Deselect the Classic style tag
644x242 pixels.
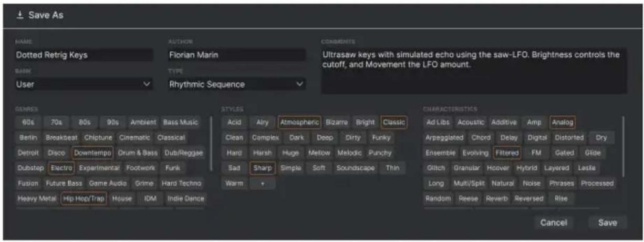click(393, 122)
